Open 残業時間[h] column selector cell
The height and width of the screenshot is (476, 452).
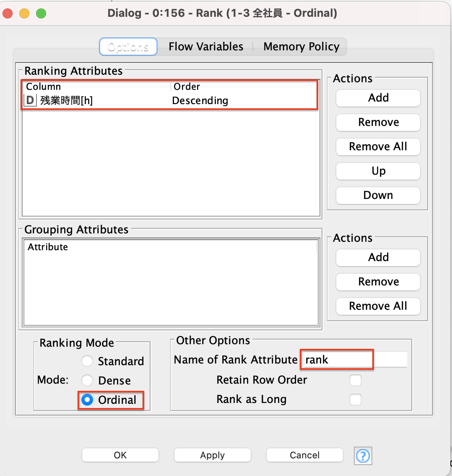click(96, 100)
